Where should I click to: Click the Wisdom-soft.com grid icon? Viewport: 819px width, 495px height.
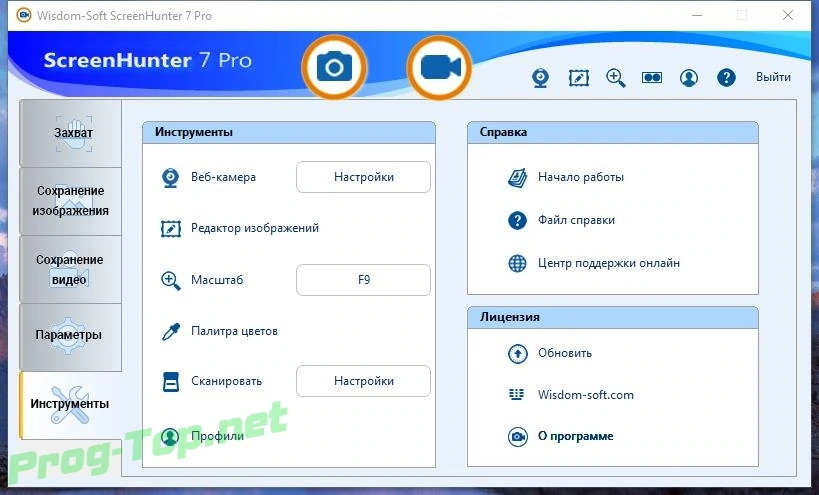(x=517, y=394)
